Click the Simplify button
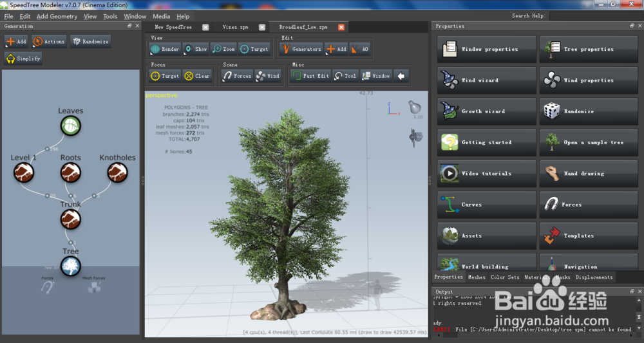The width and height of the screenshot is (644, 343). pyautogui.click(x=23, y=59)
